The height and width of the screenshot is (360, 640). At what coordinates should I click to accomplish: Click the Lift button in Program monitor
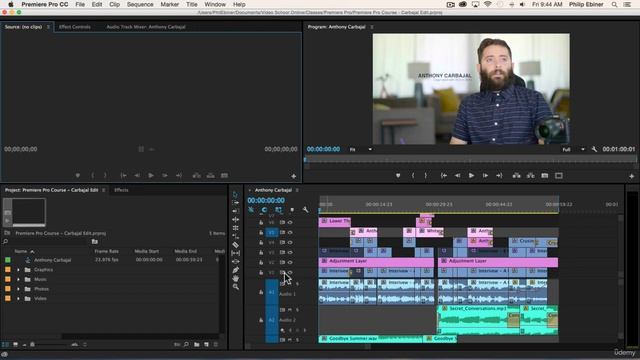516,176
